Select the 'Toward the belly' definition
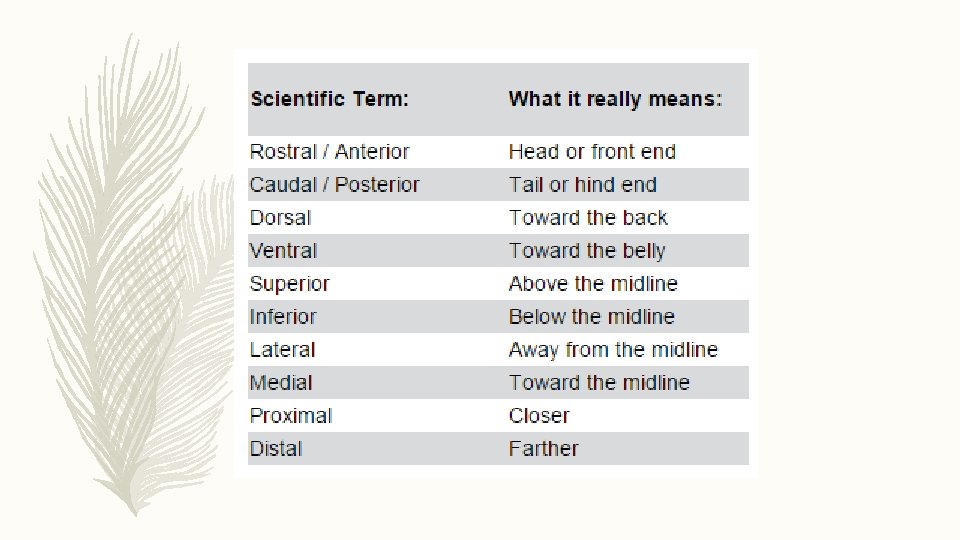960x540 pixels. [x=587, y=250]
